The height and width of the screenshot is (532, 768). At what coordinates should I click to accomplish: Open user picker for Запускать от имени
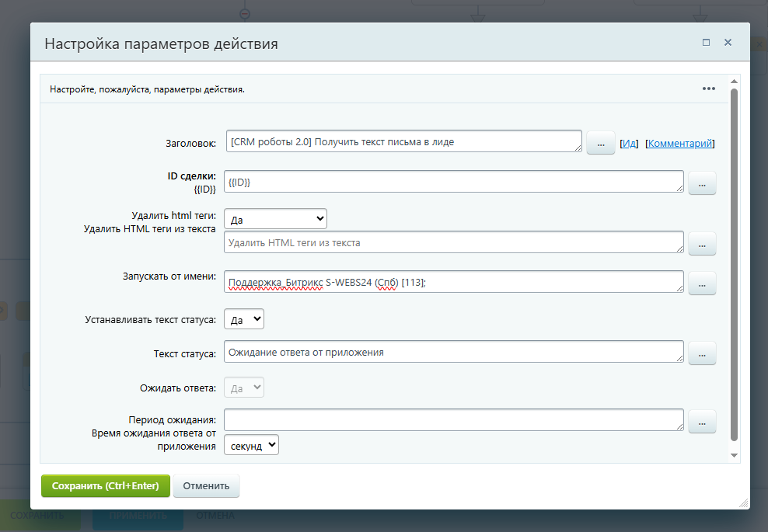click(x=702, y=283)
